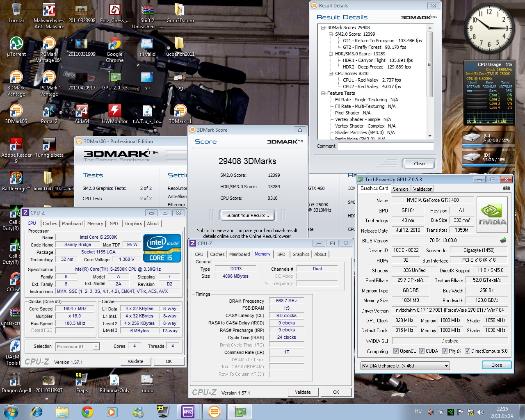Click Validate in CPU-Z processor window
Viewport: 525px width, 420px height.
tap(135, 361)
